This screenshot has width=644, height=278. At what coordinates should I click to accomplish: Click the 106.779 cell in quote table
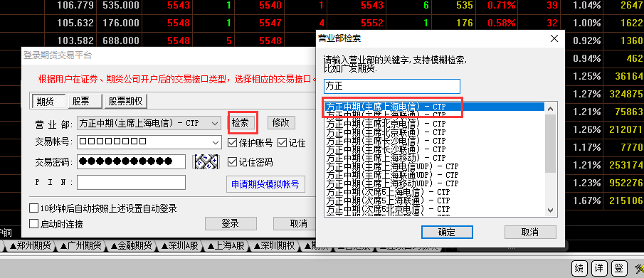(75, 6)
